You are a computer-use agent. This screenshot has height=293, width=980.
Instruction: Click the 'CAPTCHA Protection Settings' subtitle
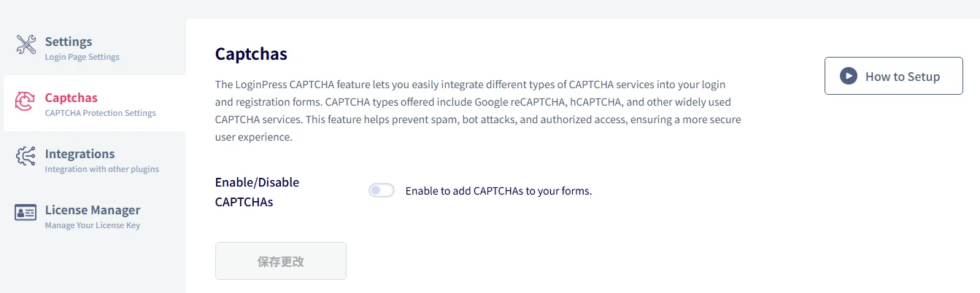(x=100, y=113)
